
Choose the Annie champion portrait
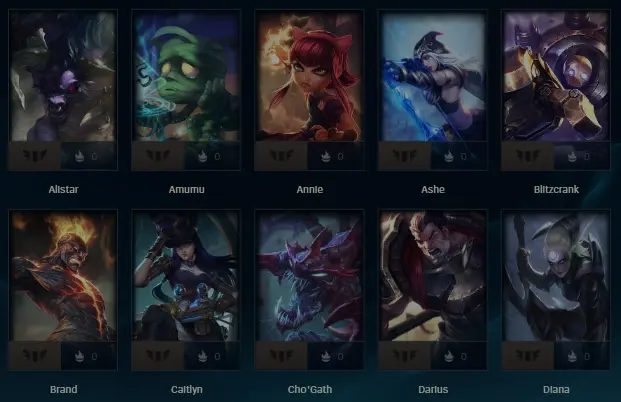[x=309, y=76]
